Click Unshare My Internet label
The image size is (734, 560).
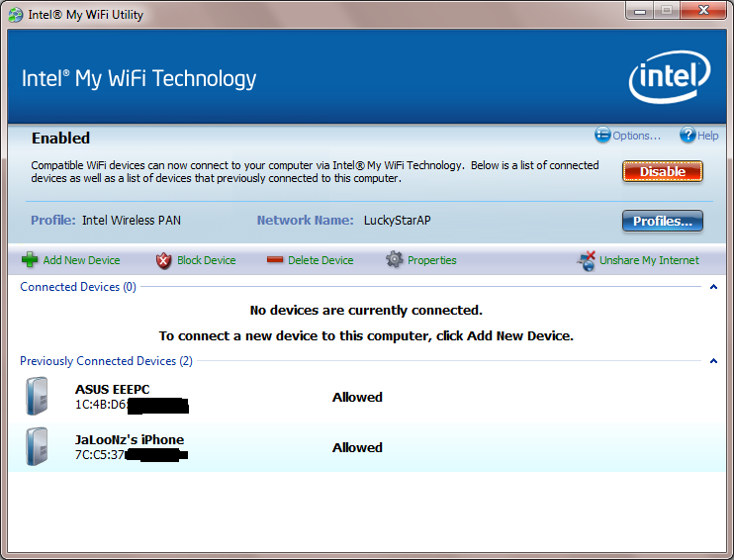(649, 260)
